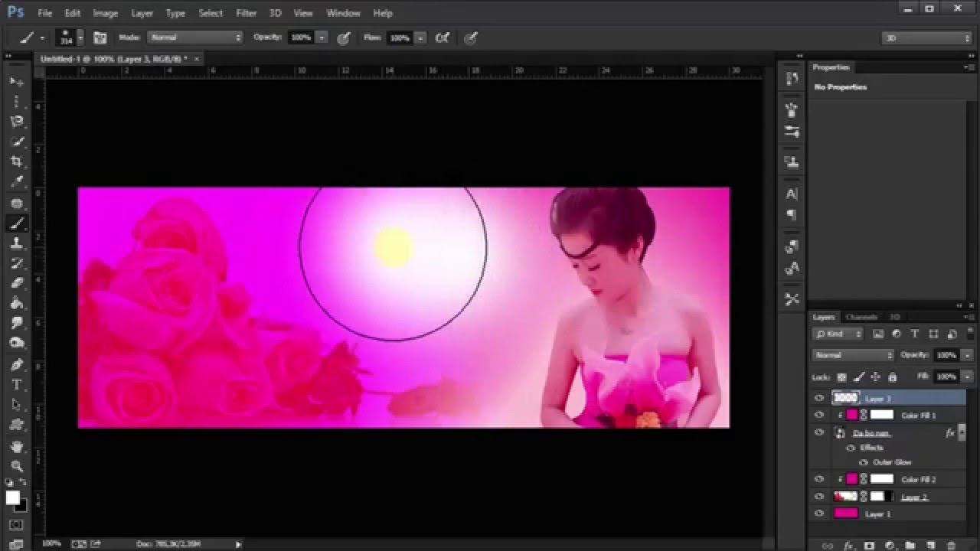Switch to the Channels tab

point(861,317)
